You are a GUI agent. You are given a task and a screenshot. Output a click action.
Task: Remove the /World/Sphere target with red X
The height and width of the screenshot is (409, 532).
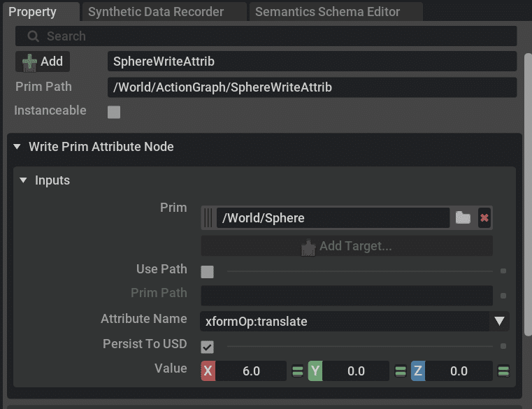point(484,217)
